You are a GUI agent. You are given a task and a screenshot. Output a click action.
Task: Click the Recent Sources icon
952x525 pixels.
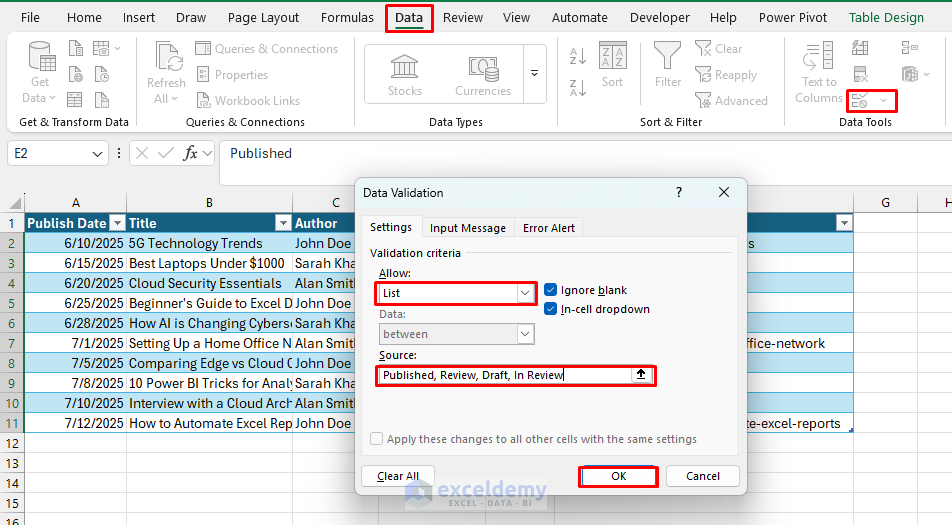[x=101, y=74]
